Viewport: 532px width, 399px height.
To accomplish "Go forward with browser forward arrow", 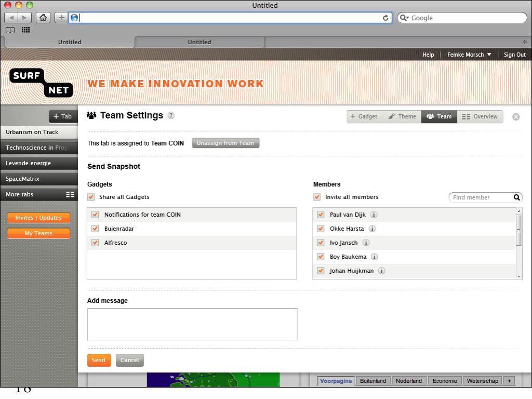I will 24,18.
